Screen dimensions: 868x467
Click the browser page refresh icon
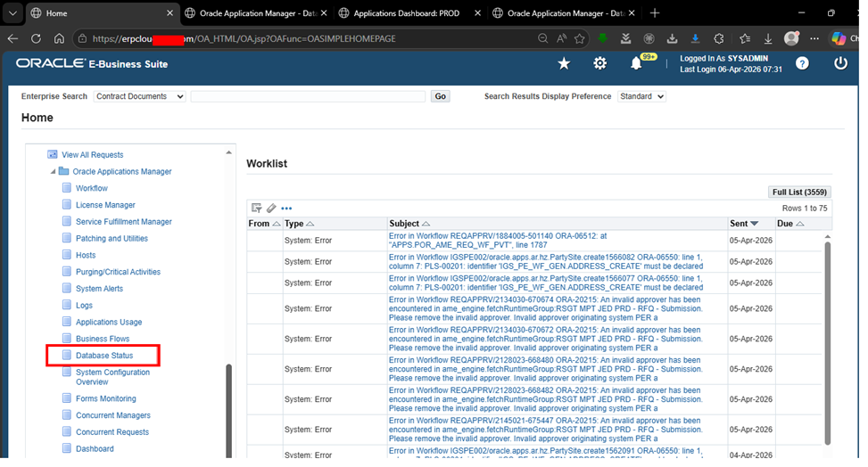[36, 38]
